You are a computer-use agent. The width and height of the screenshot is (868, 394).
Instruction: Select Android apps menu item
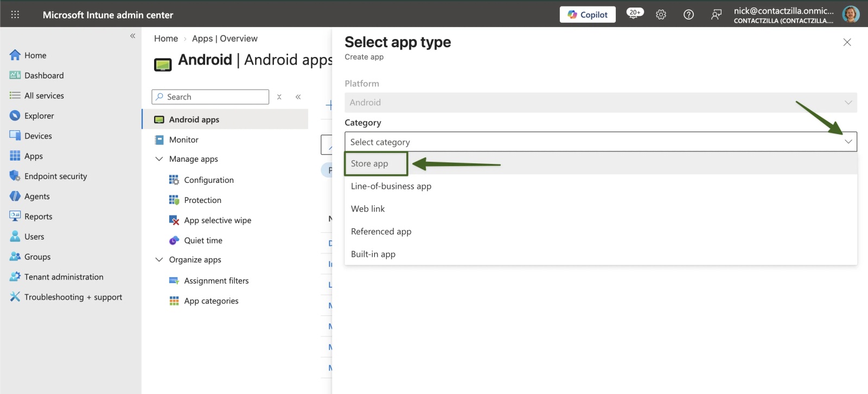[225, 119]
